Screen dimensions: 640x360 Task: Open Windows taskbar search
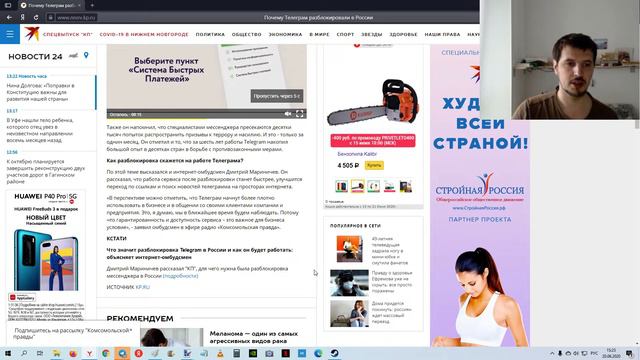click(24, 353)
